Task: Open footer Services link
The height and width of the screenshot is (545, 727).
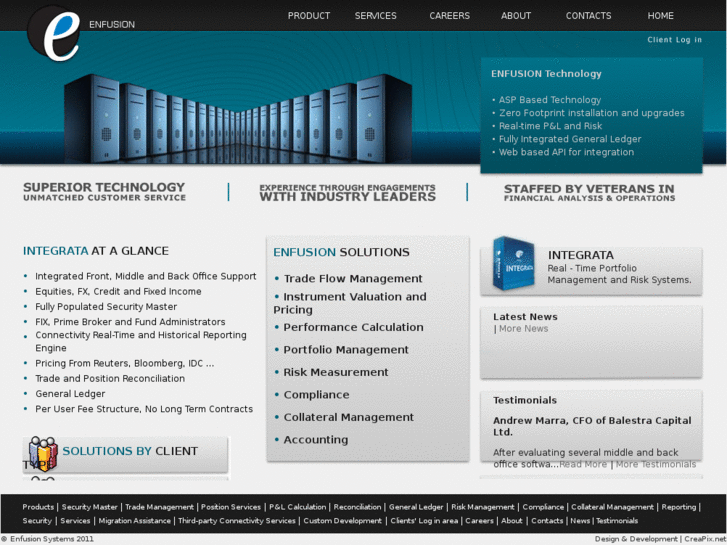Action: [75, 521]
